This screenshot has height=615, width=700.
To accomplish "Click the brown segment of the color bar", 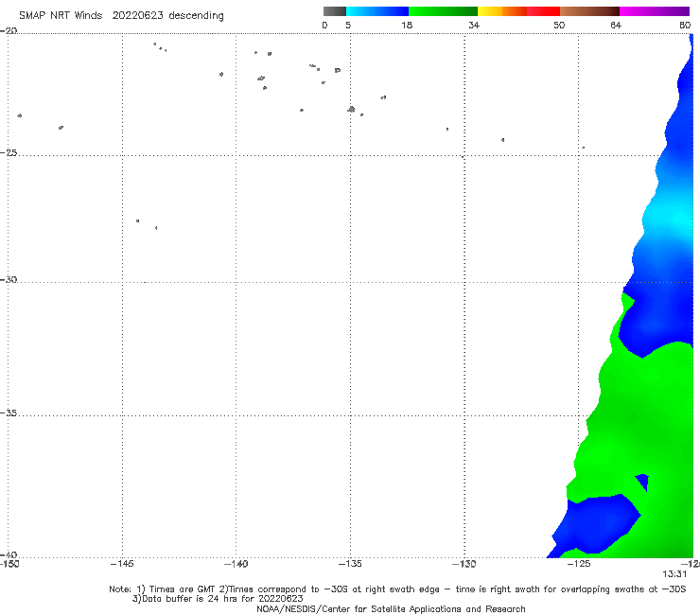I will [589, 11].
